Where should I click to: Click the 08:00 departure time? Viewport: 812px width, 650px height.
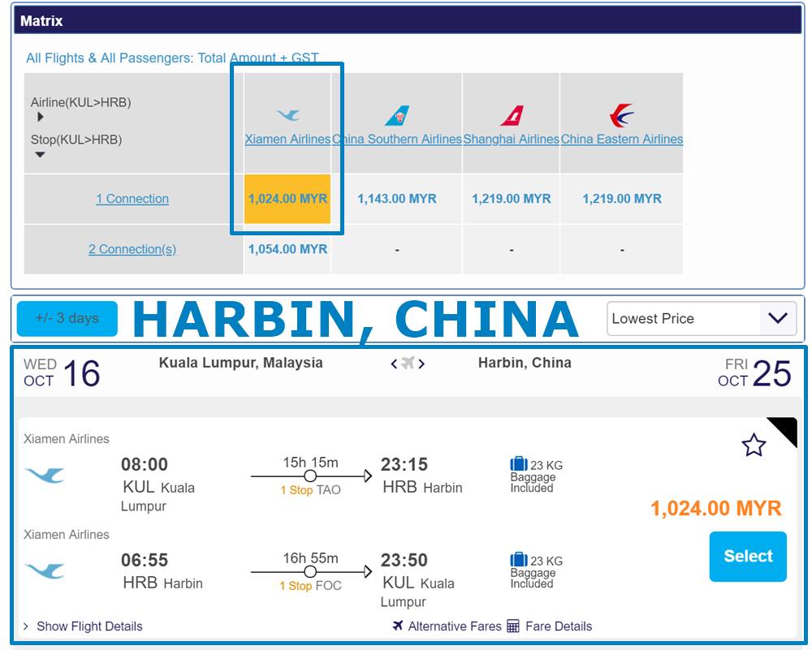(145, 464)
